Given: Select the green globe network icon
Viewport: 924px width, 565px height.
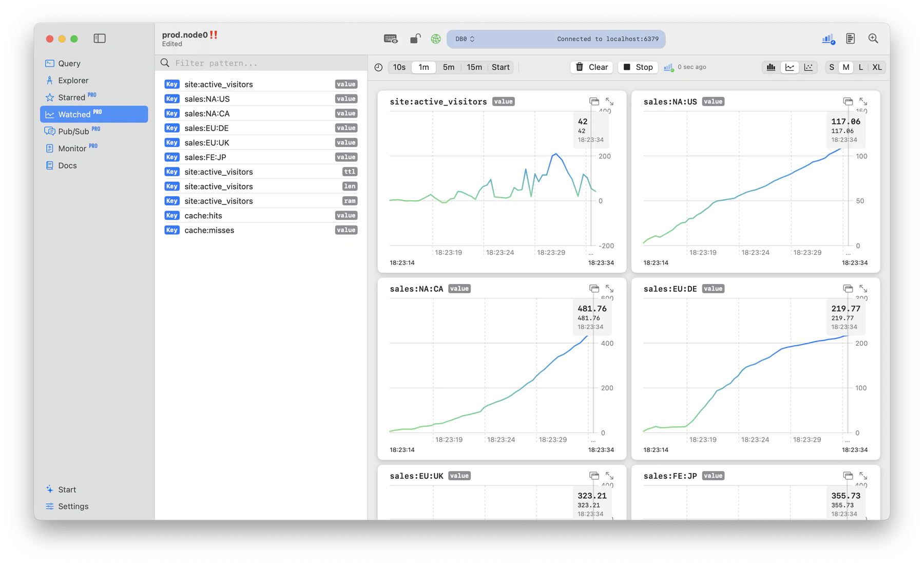Looking at the screenshot, I should [435, 39].
